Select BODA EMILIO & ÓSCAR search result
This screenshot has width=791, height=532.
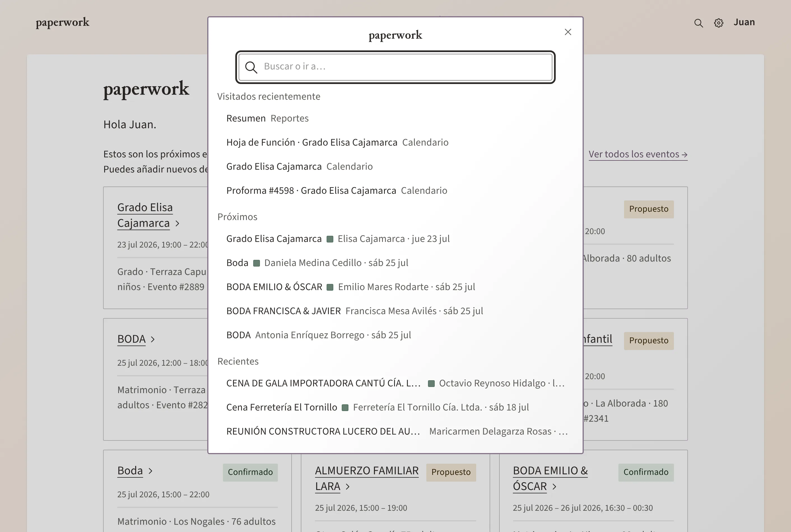[395, 287]
